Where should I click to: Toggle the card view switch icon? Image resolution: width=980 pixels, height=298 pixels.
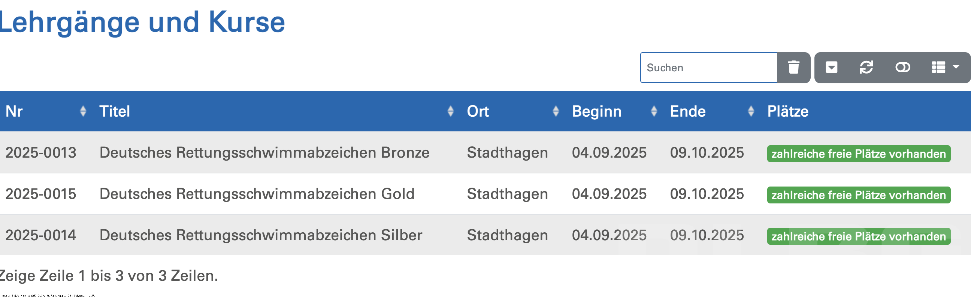[902, 68]
